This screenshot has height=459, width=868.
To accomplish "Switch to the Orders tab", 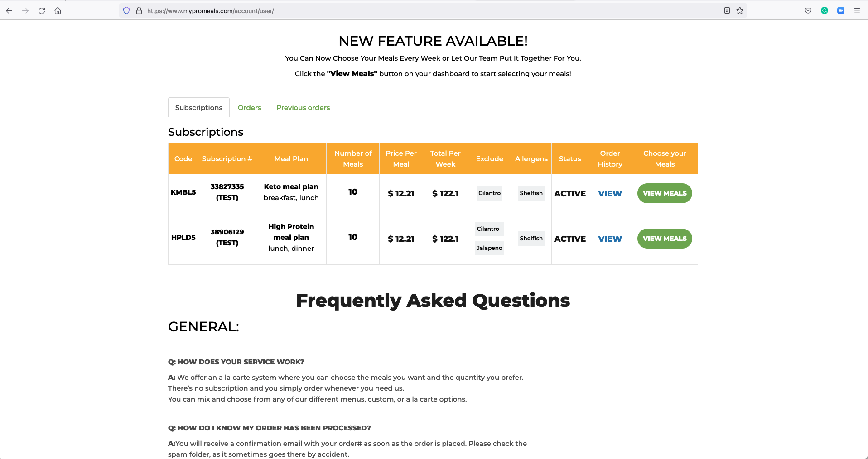I will click(x=249, y=108).
